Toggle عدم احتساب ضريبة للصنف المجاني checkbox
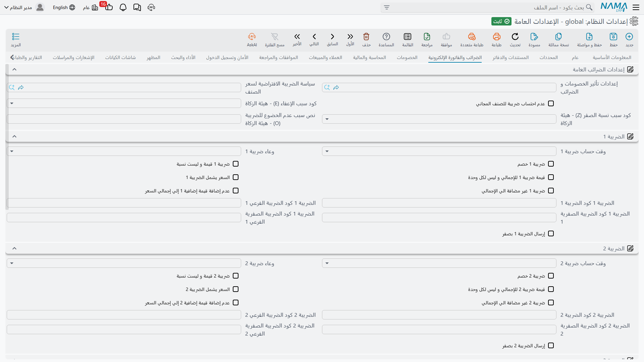The height and width of the screenshot is (362, 644). click(551, 104)
